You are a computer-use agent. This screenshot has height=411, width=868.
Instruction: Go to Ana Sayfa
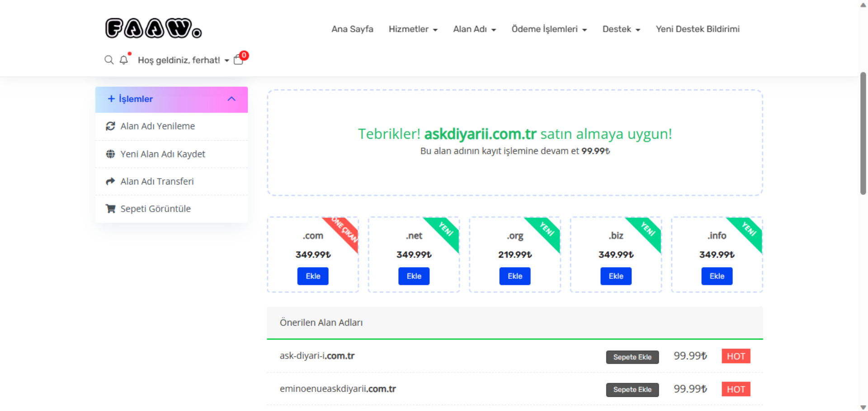pyautogui.click(x=352, y=29)
